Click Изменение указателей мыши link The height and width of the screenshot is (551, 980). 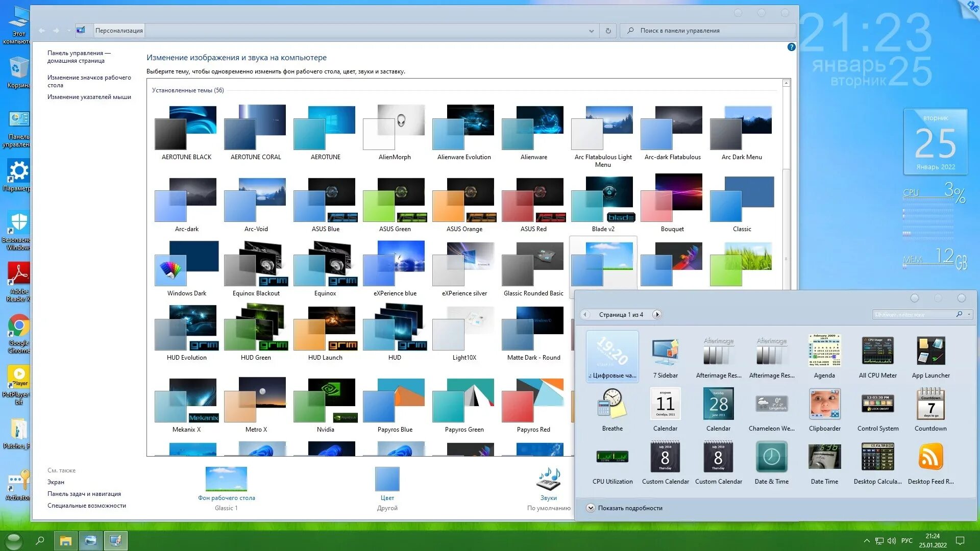tap(89, 97)
